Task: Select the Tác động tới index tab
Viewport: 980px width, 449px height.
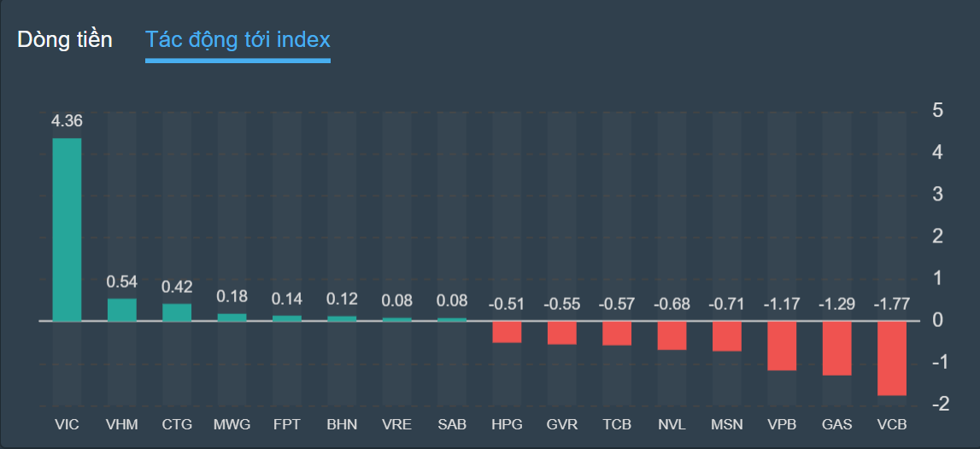Action: [238, 39]
